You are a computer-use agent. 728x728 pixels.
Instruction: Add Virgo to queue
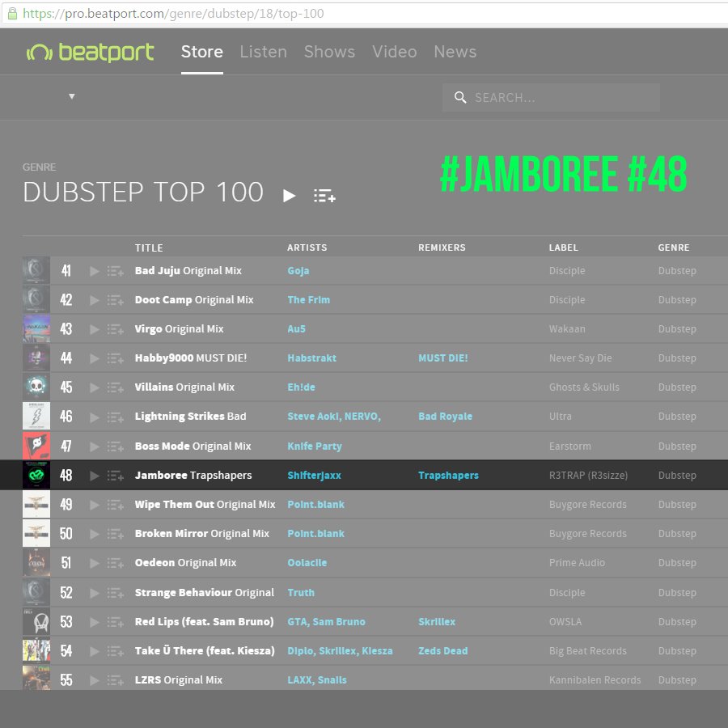coord(115,329)
